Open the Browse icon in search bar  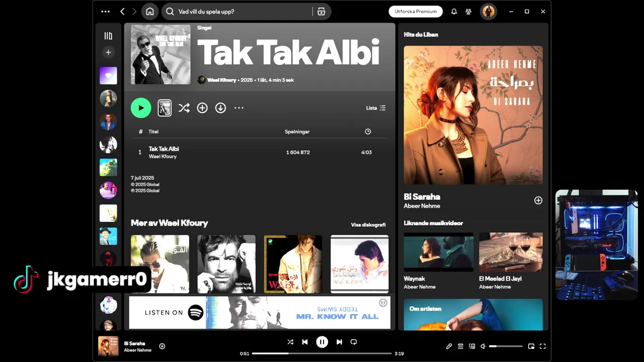point(321,12)
